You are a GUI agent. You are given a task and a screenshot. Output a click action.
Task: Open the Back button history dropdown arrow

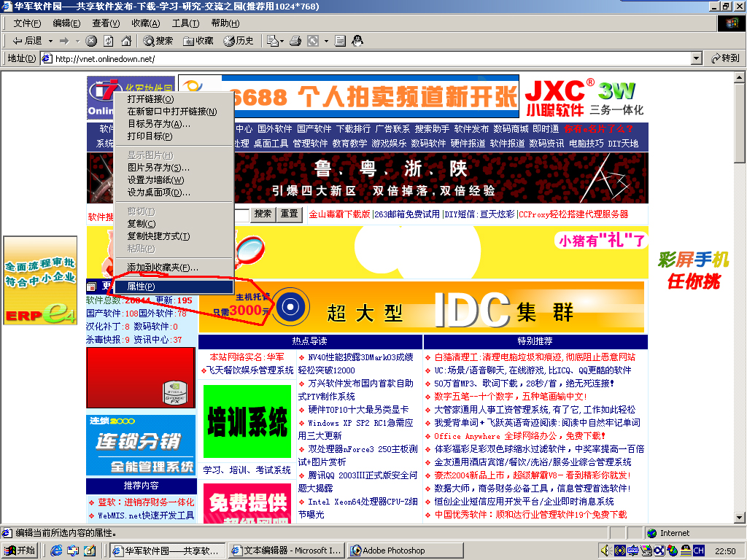coord(50,41)
